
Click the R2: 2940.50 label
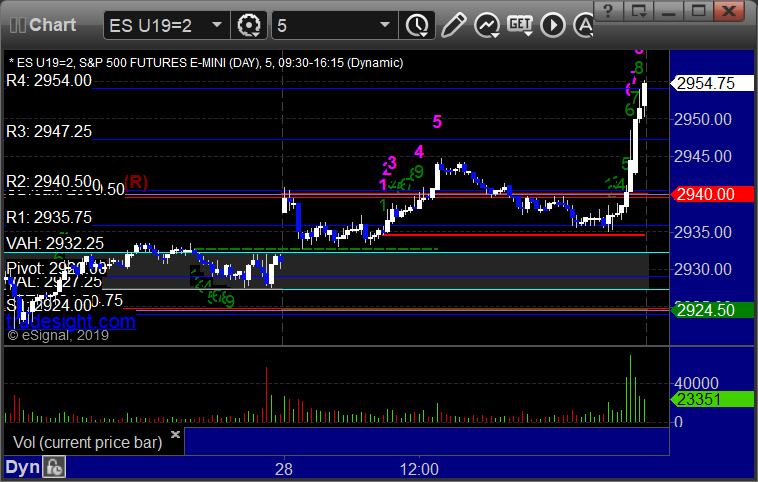pyautogui.click(x=49, y=181)
